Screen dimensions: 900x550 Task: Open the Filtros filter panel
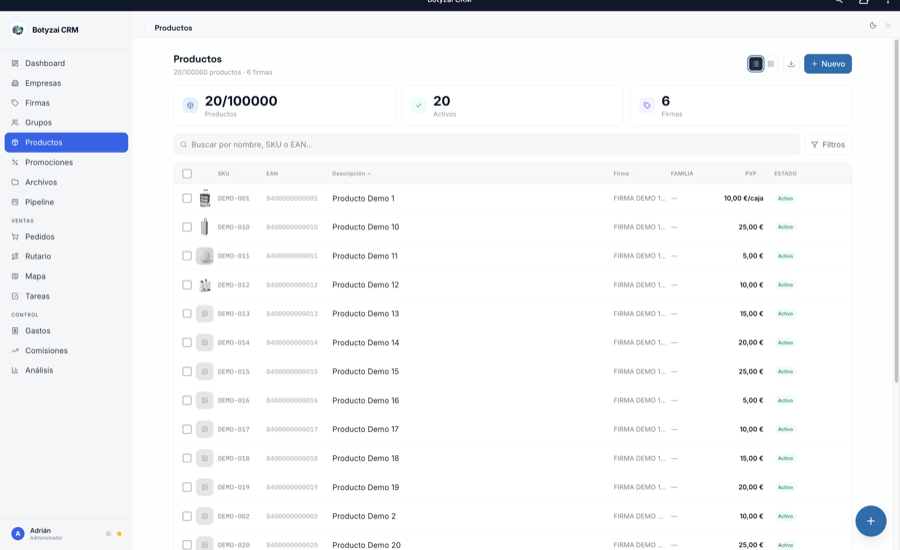coord(828,145)
